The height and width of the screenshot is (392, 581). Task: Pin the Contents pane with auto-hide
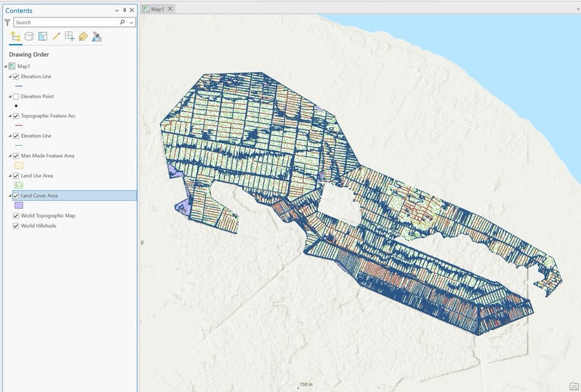pos(125,10)
